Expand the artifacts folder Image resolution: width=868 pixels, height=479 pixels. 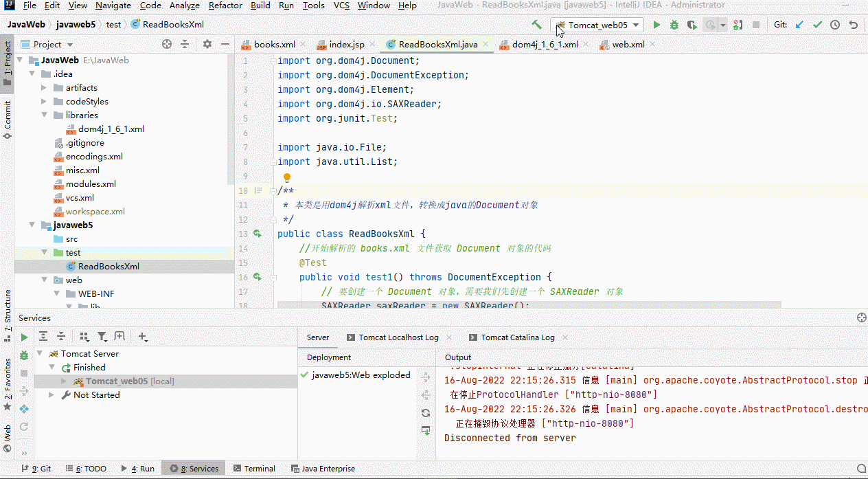pos(44,88)
